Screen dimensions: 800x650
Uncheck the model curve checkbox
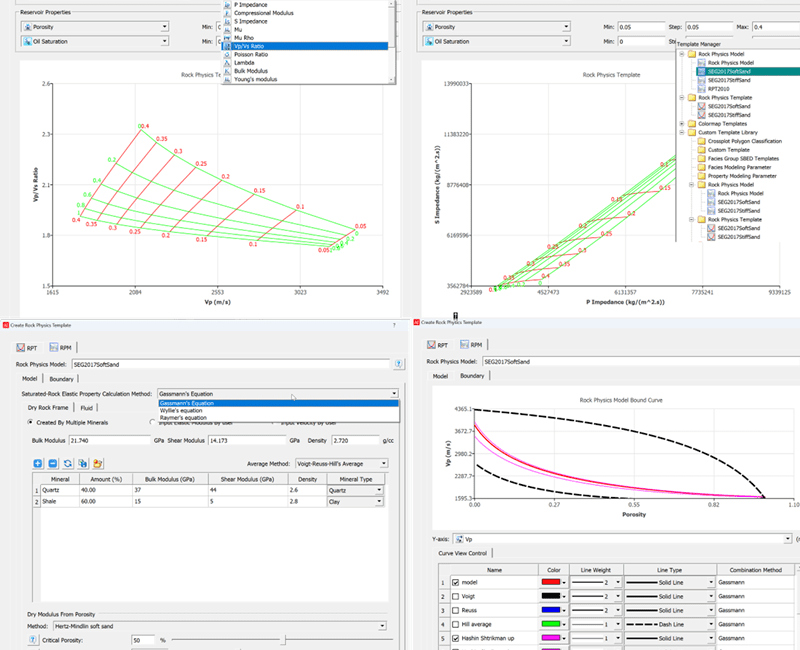(x=456, y=581)
